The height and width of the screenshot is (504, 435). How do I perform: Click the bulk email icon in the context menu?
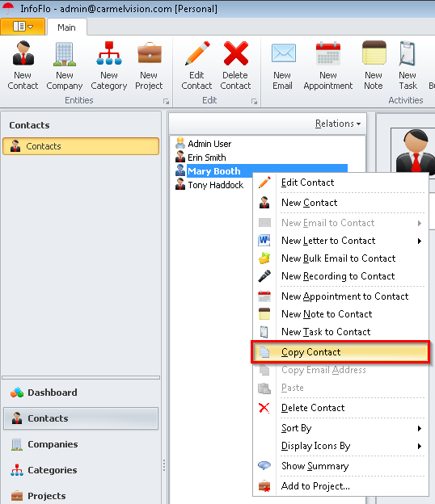point(264,258)
